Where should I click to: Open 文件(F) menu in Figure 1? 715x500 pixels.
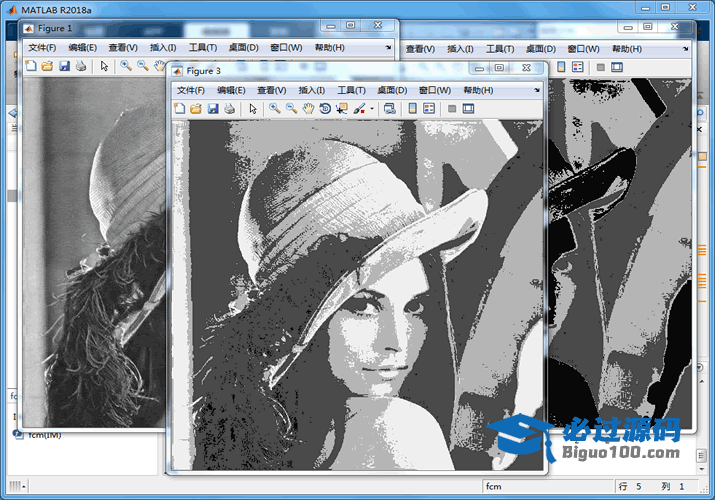(x=42, y=48)
